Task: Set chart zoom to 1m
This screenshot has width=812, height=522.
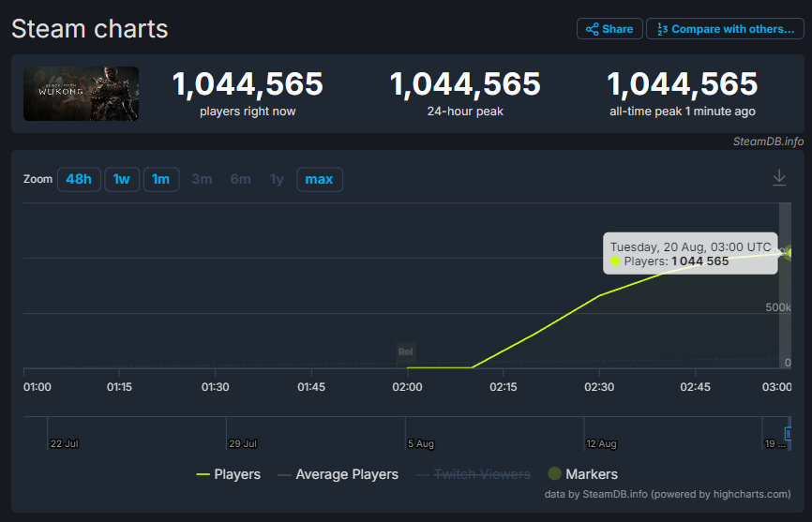Action: click(161, 180)
